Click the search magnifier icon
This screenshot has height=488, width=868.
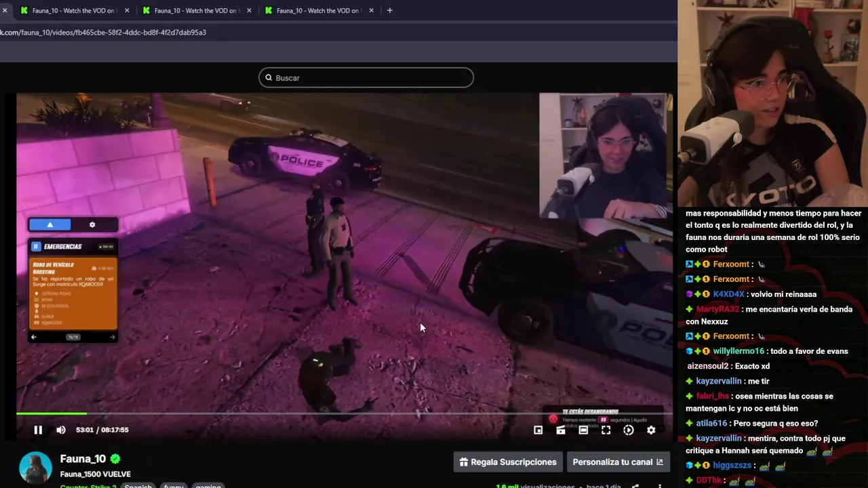269,78
